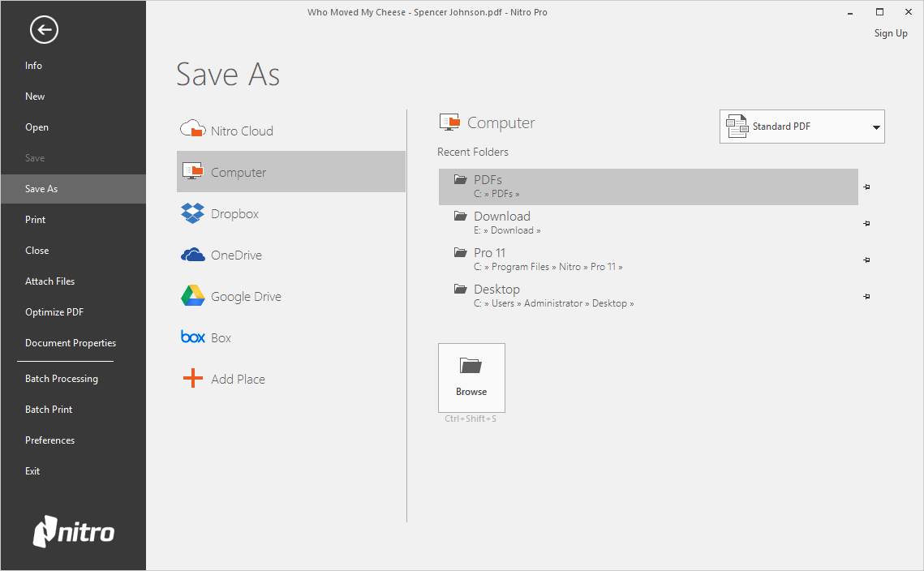Image resolution: width=924 pixels, height=571 pixels.
Task: Click the Dropbox logo icon
Action: 193,213
